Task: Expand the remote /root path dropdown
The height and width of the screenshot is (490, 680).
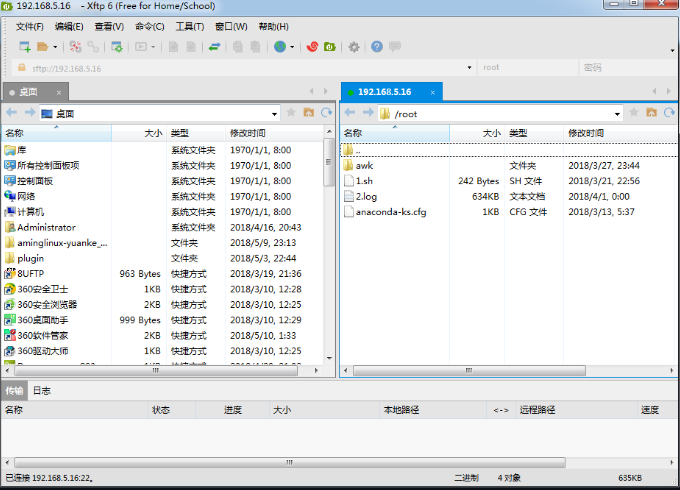Action: (617, 114)
